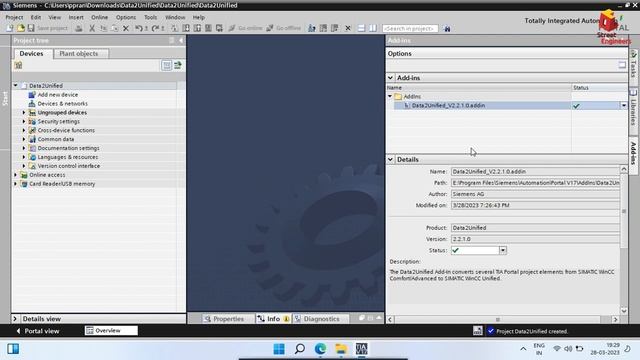Click the Accessible devices toolbar icon
640x360 pixels.
pos(312,28)
